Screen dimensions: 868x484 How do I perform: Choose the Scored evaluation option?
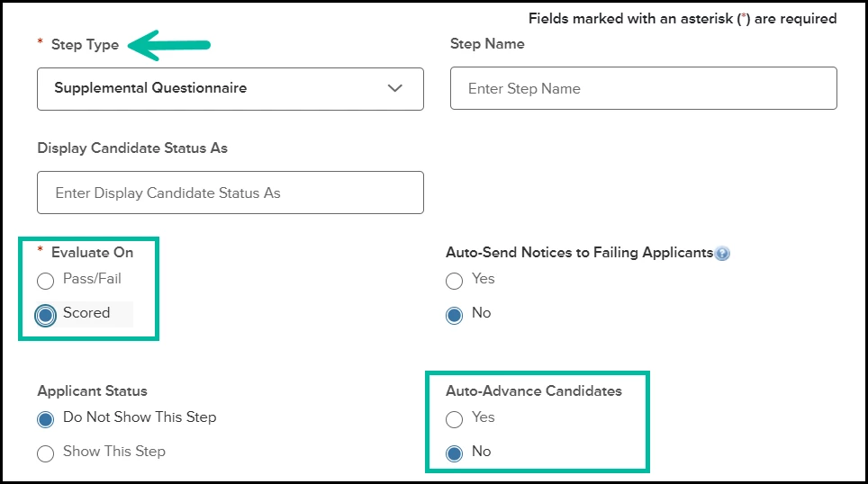pos(46,315)
